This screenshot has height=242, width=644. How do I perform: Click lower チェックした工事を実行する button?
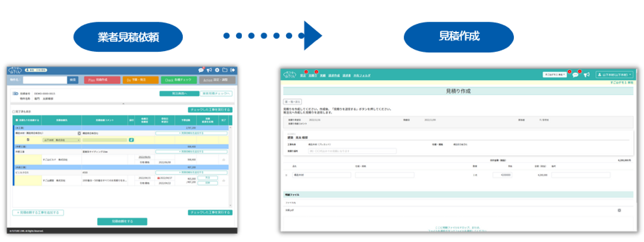[x=210, y=212]
